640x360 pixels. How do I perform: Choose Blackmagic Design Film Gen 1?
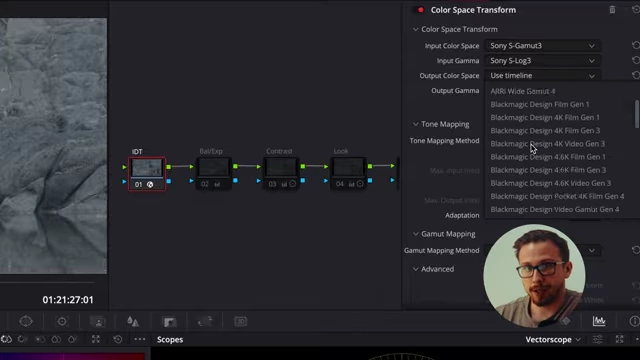click(540, 104)
